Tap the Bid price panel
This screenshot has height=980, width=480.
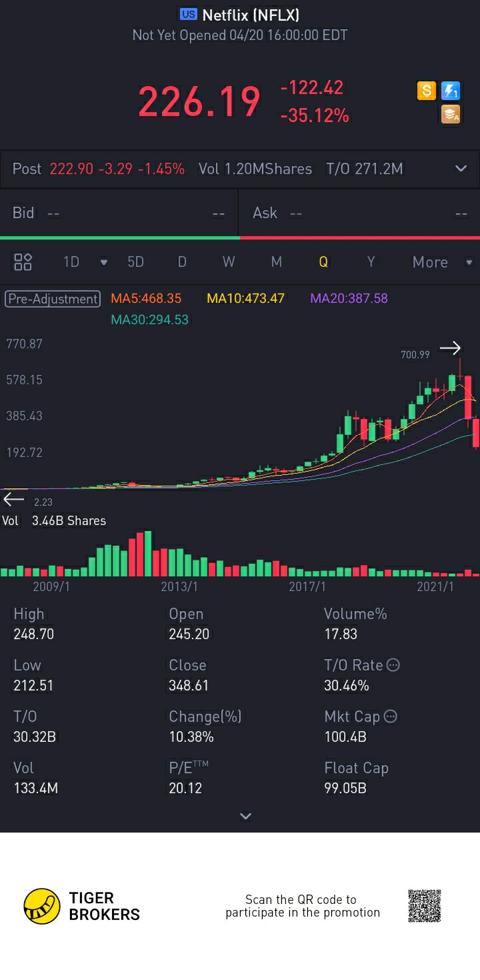pos(119,213)
